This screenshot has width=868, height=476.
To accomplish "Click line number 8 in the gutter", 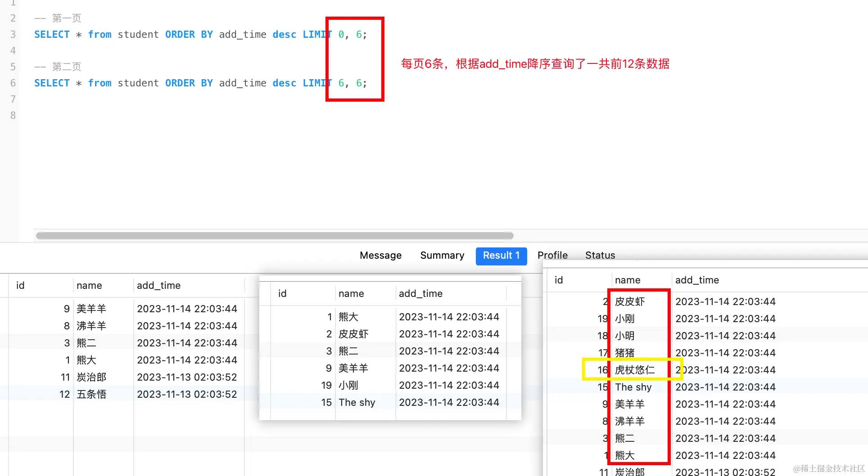I will click(13, 116).
